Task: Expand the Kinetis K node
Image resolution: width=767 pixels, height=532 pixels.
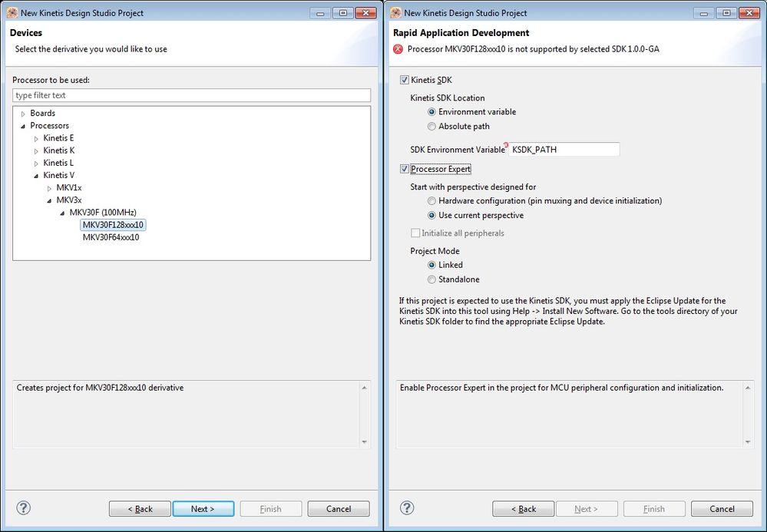Action: click(36, 150)
